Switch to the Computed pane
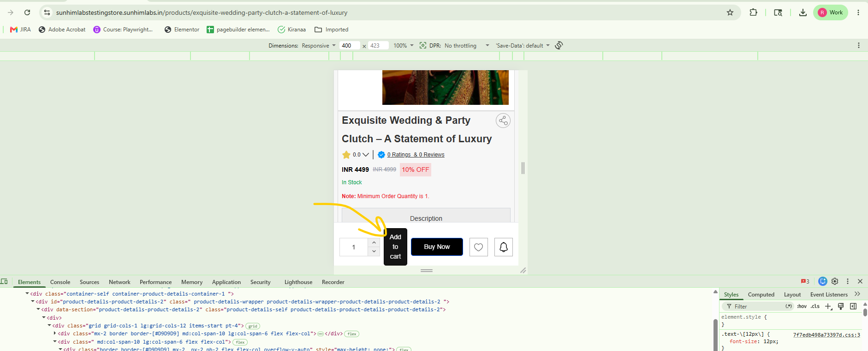This screenshot has height=351, width=868. (761, 295)
